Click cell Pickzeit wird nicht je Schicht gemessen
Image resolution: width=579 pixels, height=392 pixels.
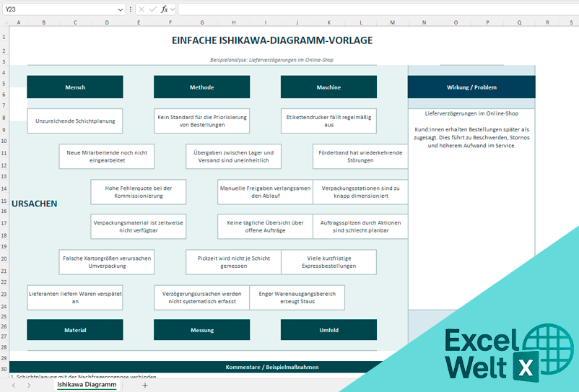point(233,262)
